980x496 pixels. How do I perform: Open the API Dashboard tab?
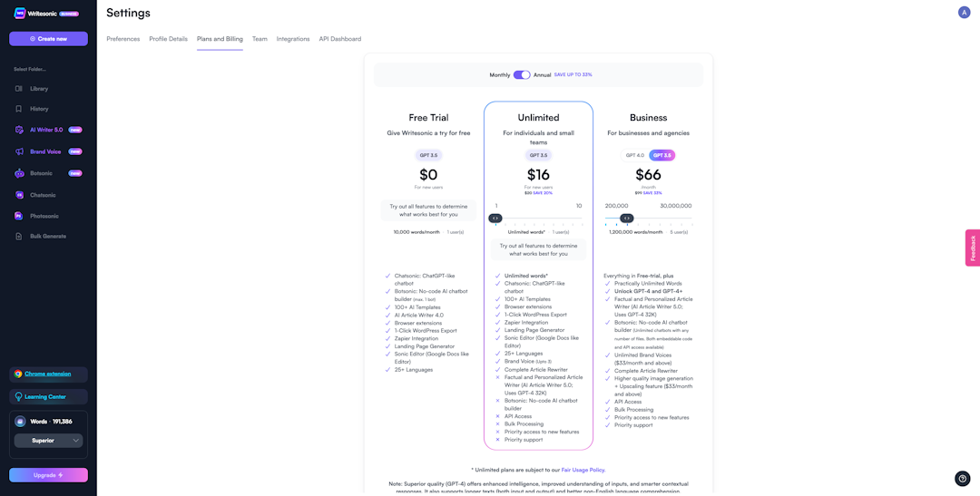340,39
